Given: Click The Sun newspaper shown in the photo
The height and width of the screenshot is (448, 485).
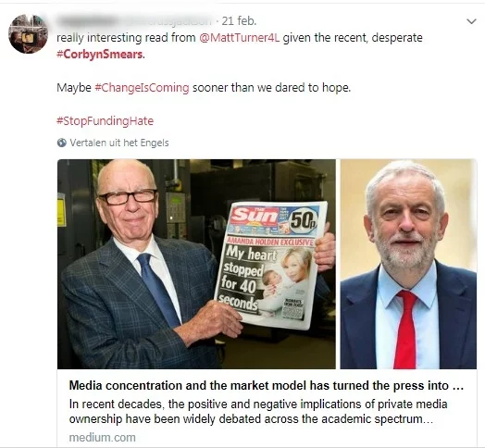Looking at the screenshot, I should click(270, 265).
